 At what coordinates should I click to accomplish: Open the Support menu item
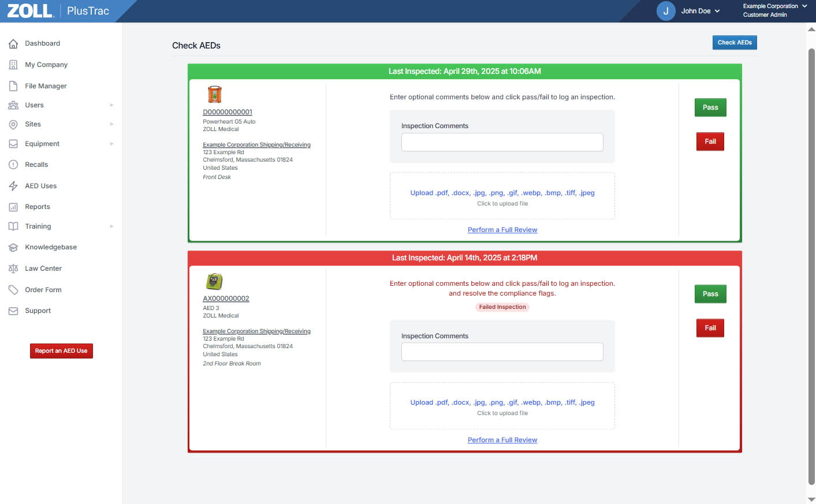(x=38, y=311)
